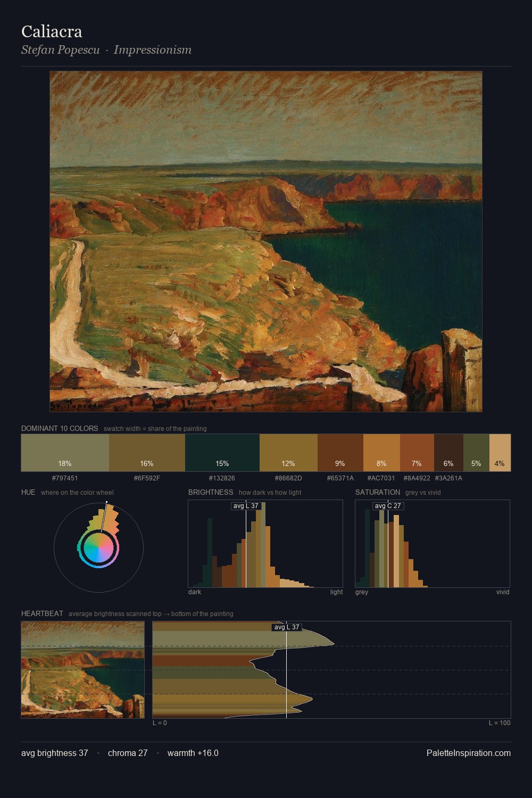This screenshot has width=532, height=798.
Task: Click the SATURATION section heading
Action: point(378,492)
